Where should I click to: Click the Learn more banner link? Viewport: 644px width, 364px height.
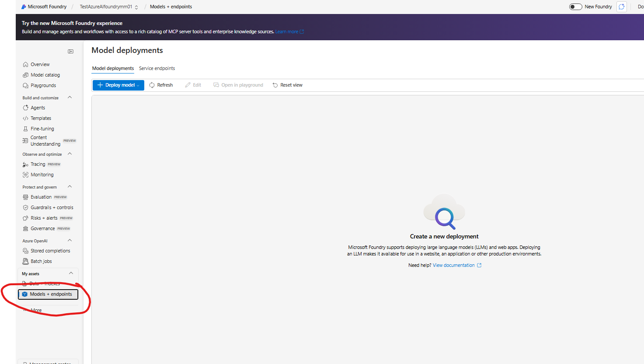coord(289,31)
